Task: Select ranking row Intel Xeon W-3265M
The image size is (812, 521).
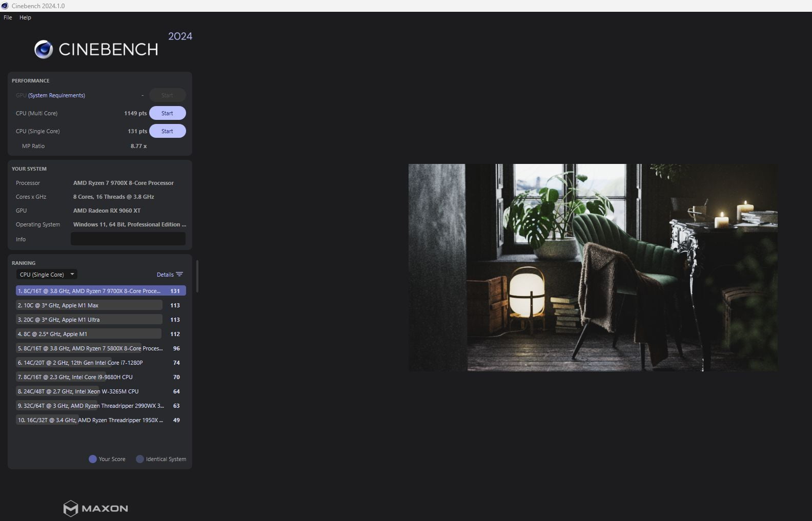Action: pos(100,391)
